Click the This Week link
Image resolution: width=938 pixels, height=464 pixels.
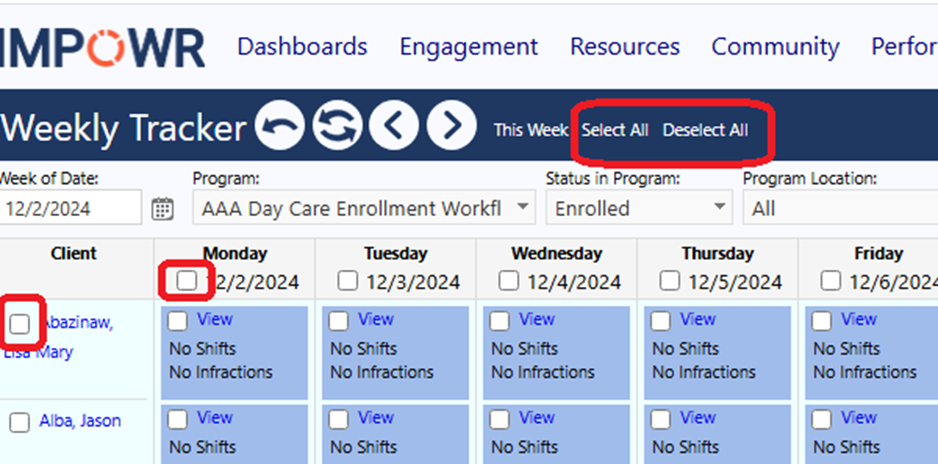pyautogui.click(x=531, y=130)
